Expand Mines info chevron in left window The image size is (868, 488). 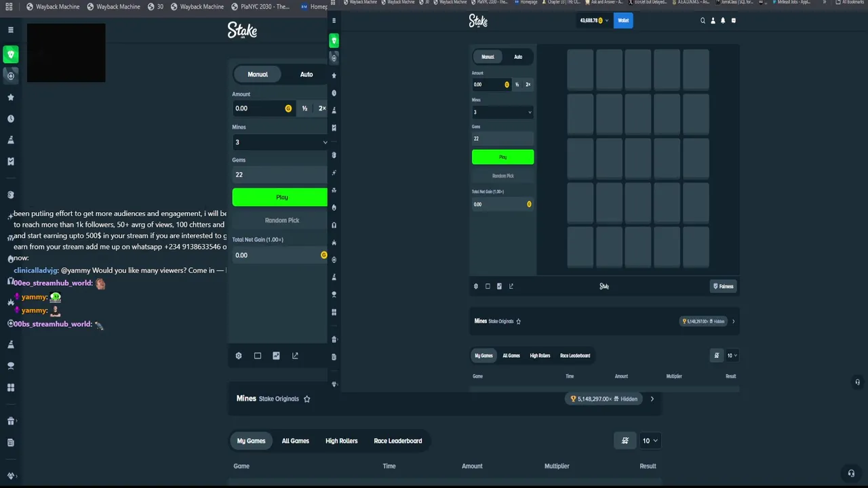point(652,399)
